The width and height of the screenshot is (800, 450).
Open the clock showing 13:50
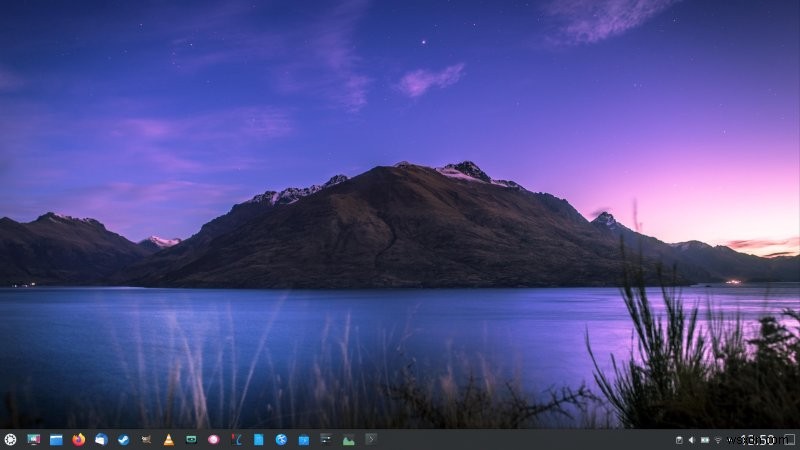tap(757, 440)
